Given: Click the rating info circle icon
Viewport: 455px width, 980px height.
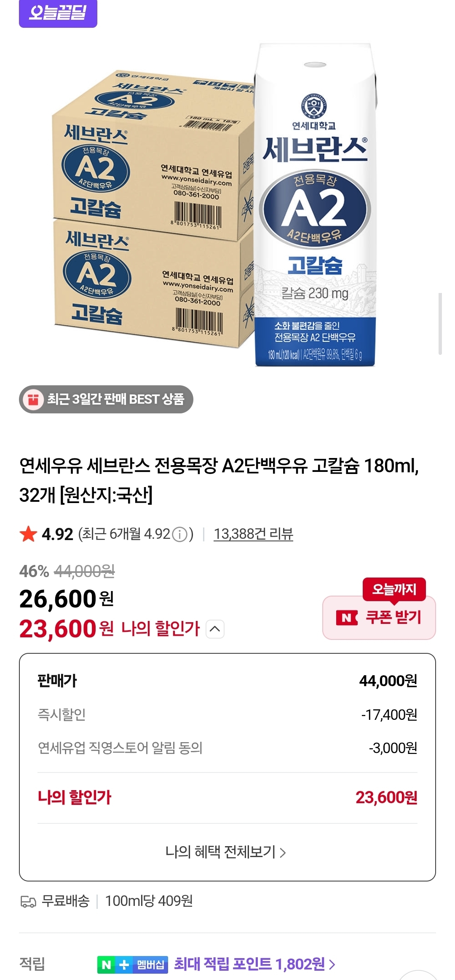Looking at the screenshot, I should tap(180, 535).
